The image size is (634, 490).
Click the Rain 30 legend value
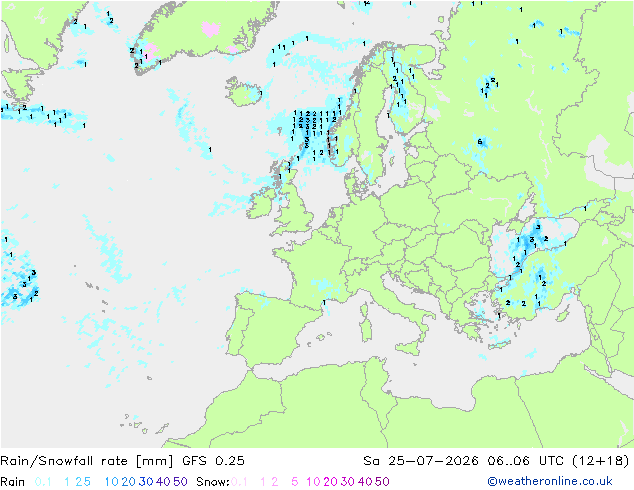pos(146,482)
